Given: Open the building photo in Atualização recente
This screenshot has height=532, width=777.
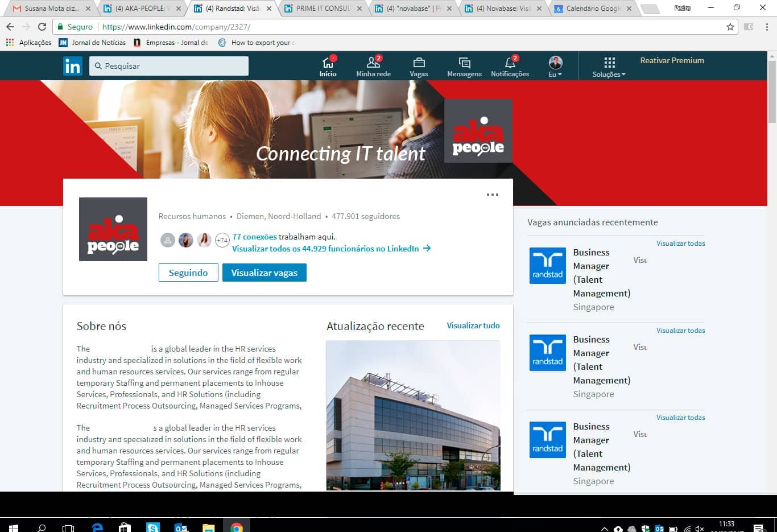Looking at the screenshot, I should click(x=413, y=415).
